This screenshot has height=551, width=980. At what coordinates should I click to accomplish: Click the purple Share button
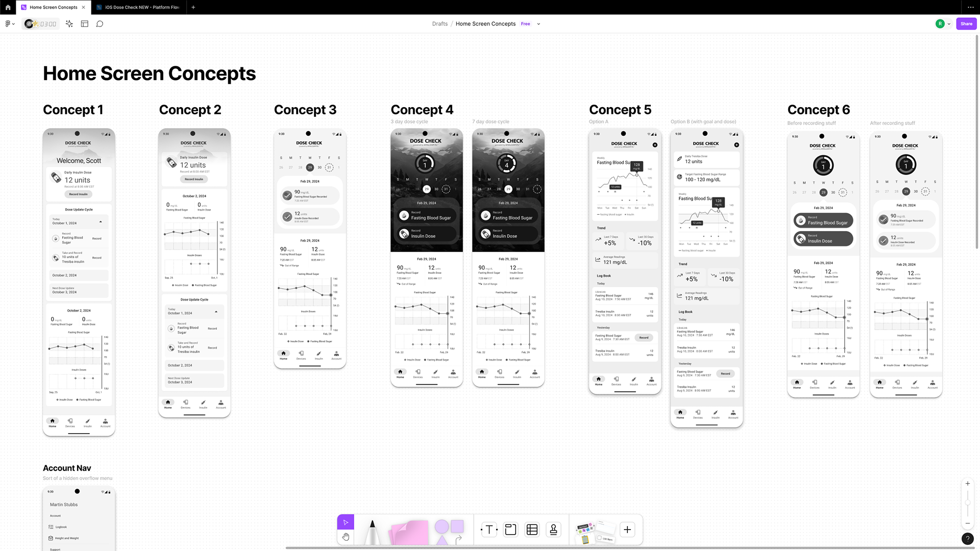[966, 23]
